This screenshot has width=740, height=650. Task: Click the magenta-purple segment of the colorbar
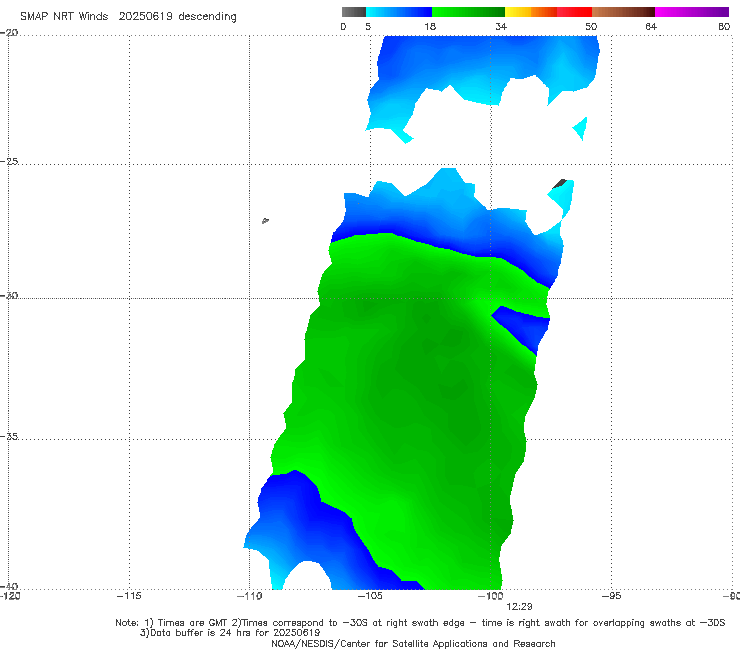click(x=692, y=12)
